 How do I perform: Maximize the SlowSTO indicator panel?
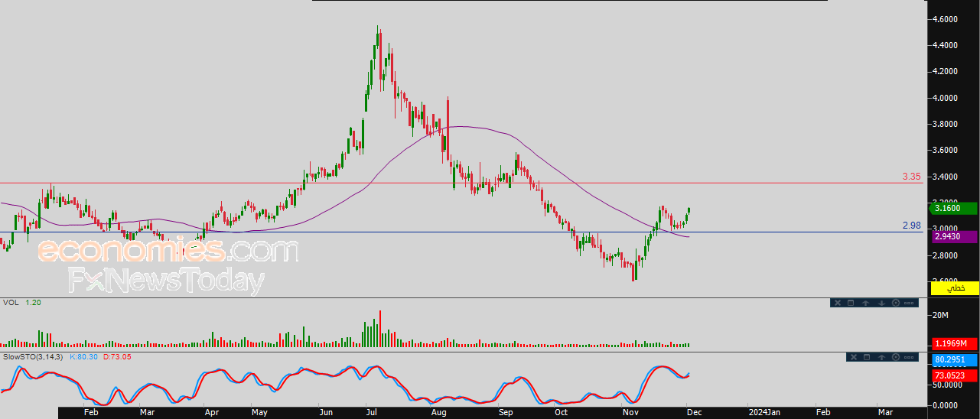coord(867,357)
